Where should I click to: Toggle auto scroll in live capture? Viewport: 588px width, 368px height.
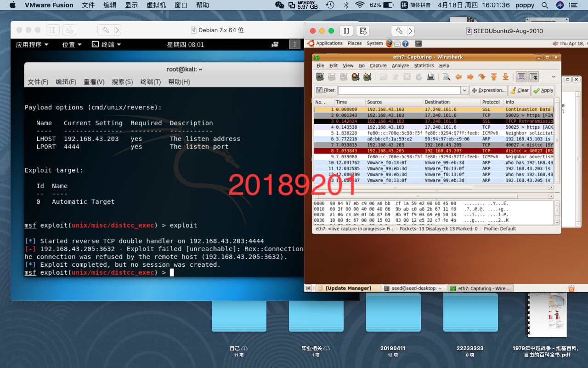point(533,77)
